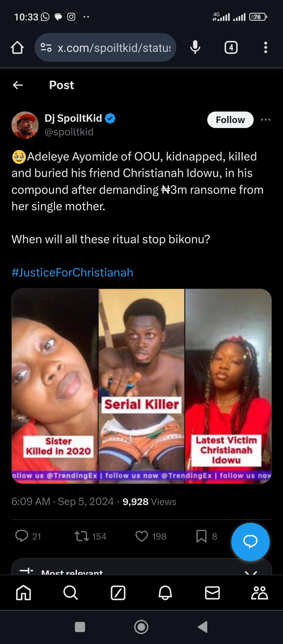Go to the X Home tab
Screen dimensions: 283x644
[x=24, y=592]
